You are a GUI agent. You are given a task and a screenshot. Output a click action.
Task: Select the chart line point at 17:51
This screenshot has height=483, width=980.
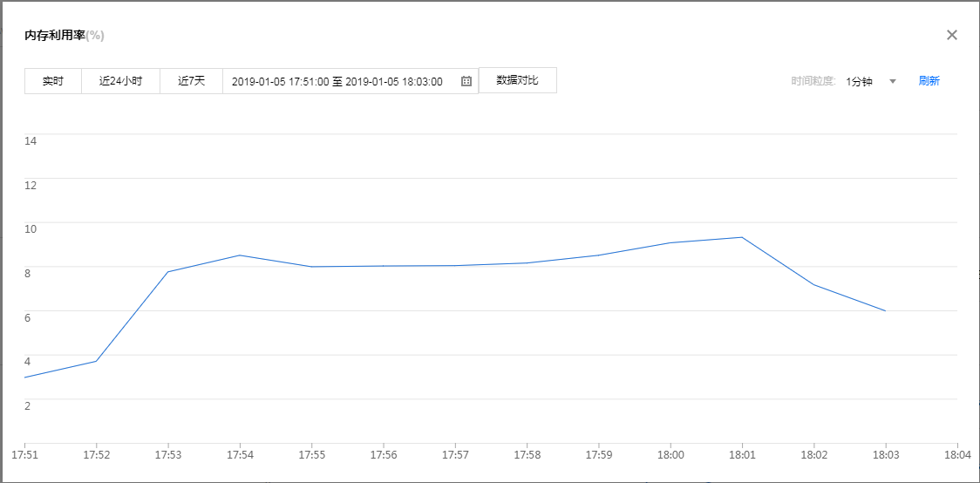click(x=25, y=378)
